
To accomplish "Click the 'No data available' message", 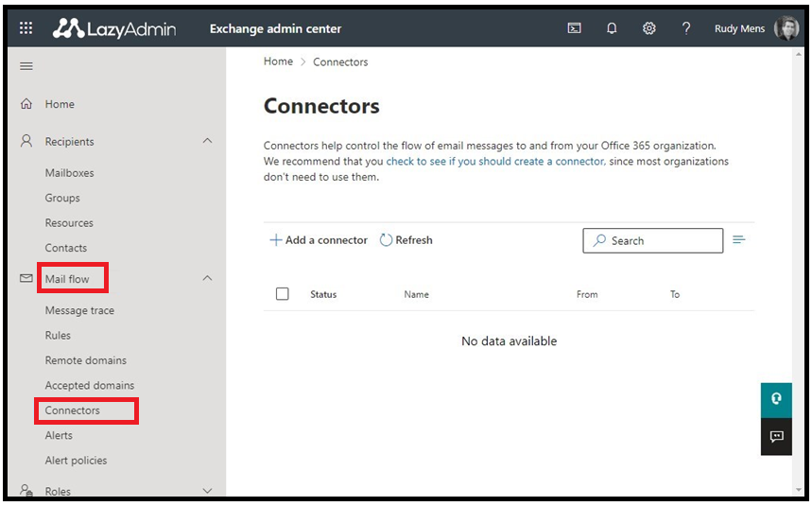I will pyautogui.click(x=510, y=340).
